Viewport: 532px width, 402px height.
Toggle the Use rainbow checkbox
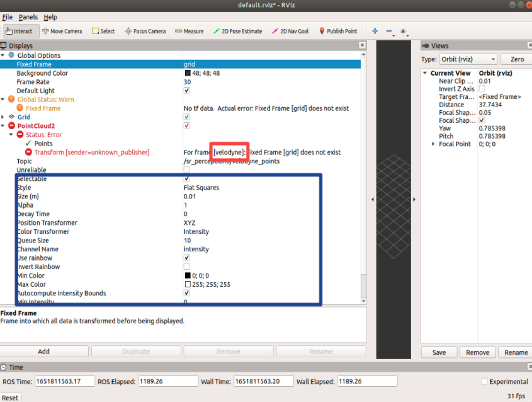pos(186,258)
